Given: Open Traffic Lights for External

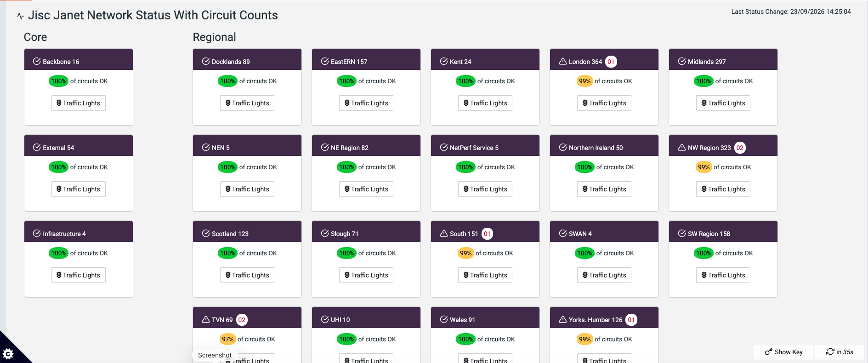Looking at the screenshot, I should click(79, 189).
